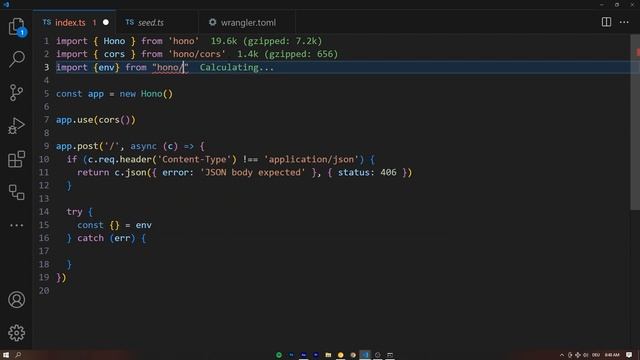Click the 'hono/cors' import string
This screenshot has height=360, width=640.
pyautogui.click(x=197, y=54)
